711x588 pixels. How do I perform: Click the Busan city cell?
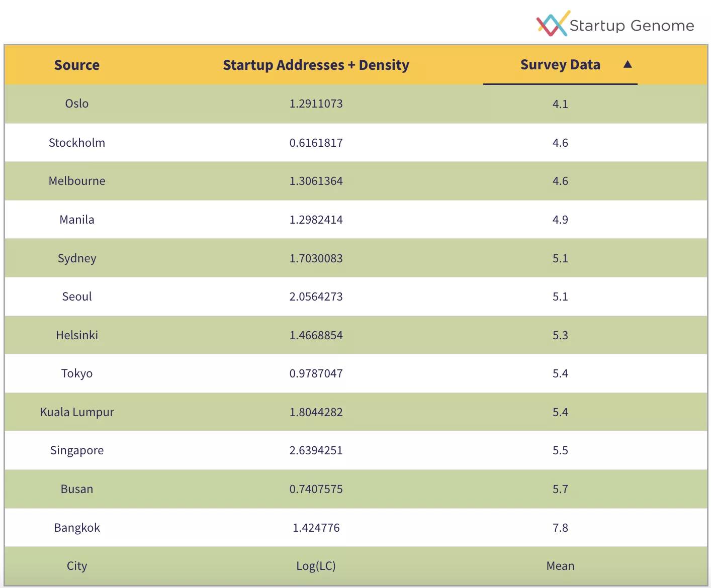(x=77, y=489)
